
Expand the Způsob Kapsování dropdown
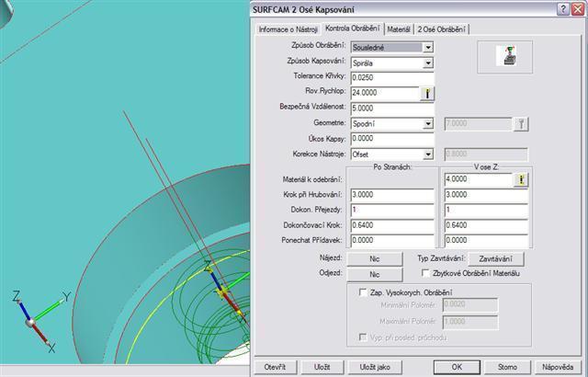pos(428,63)
